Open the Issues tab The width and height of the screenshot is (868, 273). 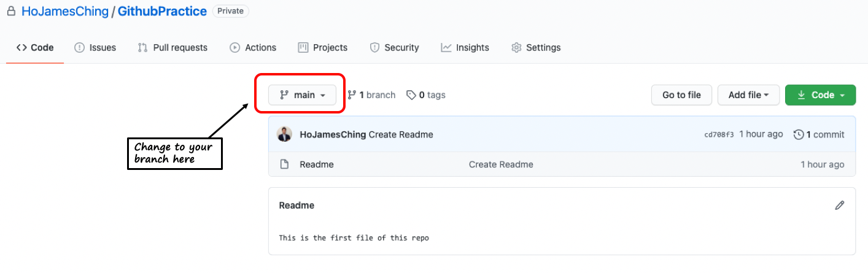pos(95,47)
